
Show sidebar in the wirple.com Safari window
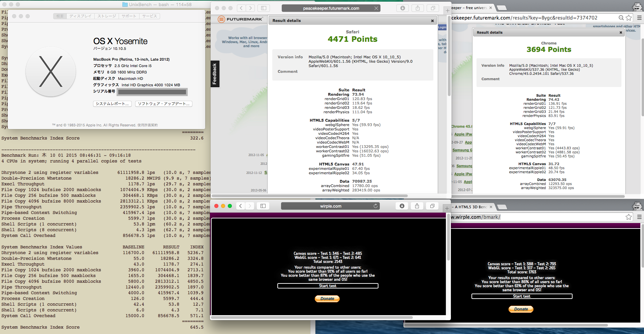(x=263, y=206)
